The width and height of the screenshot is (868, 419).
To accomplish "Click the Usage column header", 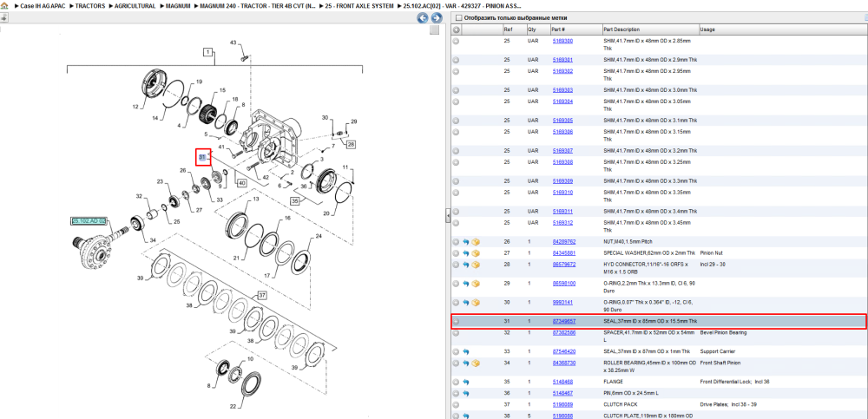I will point(707,29).
